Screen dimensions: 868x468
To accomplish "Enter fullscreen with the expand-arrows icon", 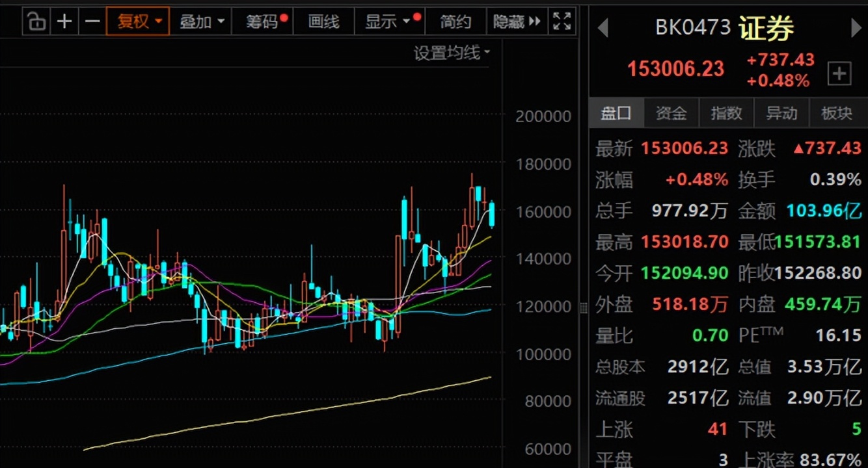I will click(x=562, y=21).
